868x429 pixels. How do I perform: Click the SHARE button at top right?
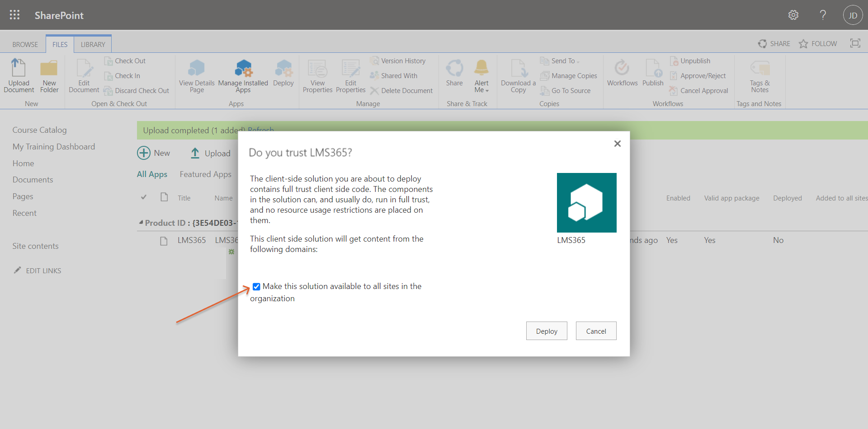coord(774,43)
